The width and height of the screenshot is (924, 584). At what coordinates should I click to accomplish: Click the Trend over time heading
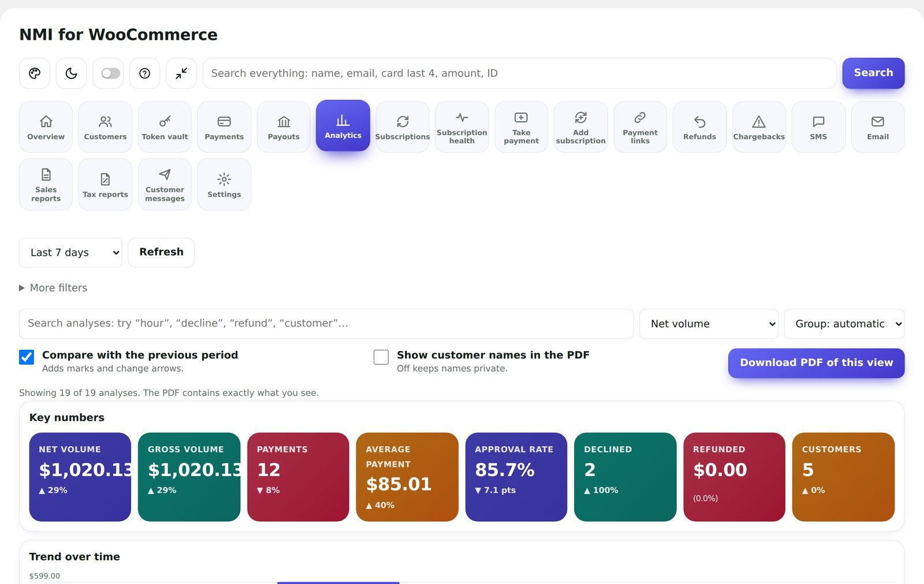74,557
